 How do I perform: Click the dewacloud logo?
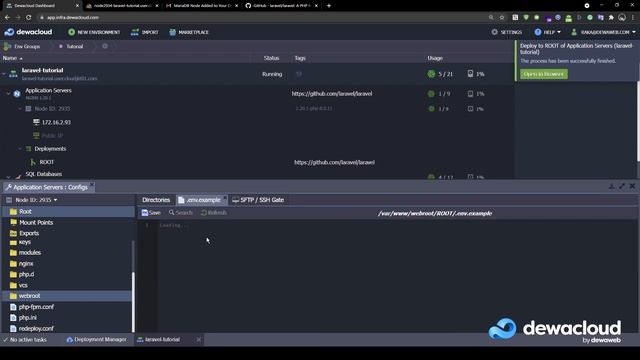28,32
